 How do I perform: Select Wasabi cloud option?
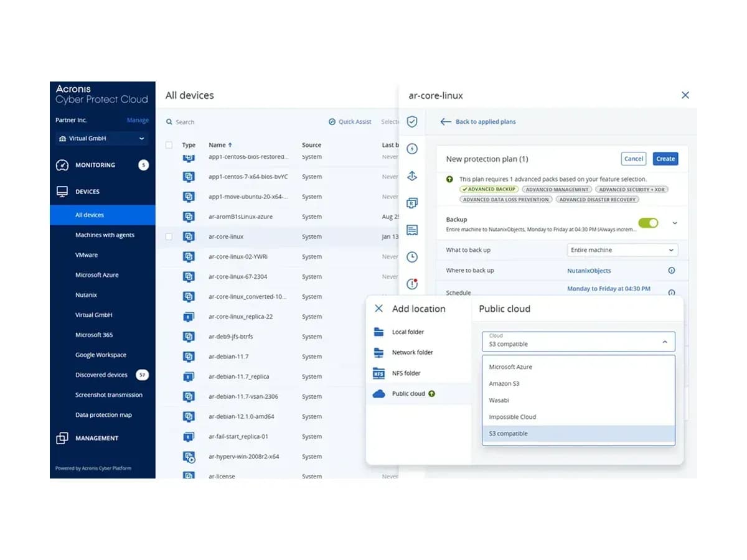[x=578, y=401]
